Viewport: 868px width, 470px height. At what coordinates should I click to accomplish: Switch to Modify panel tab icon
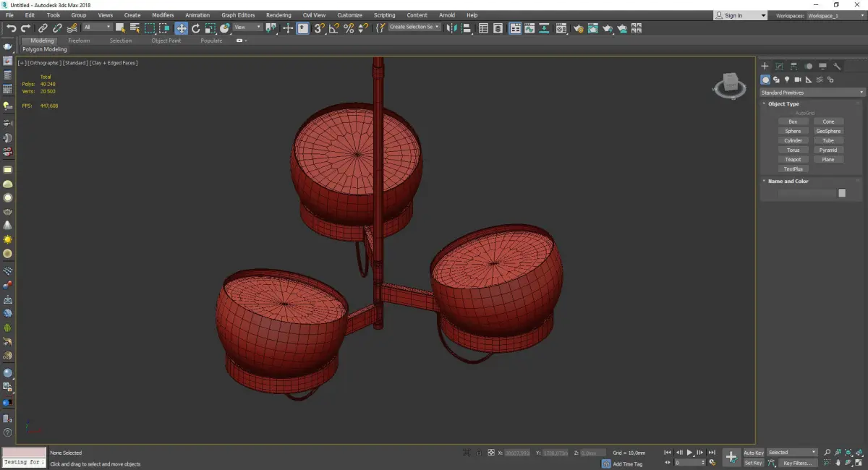tap(779, 66)
